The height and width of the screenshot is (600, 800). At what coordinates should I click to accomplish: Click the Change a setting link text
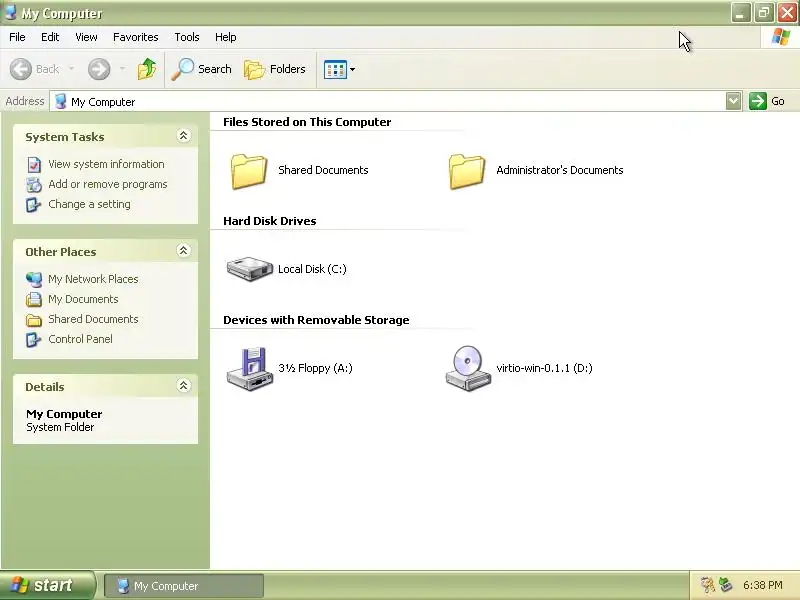[x=89, y=204]
